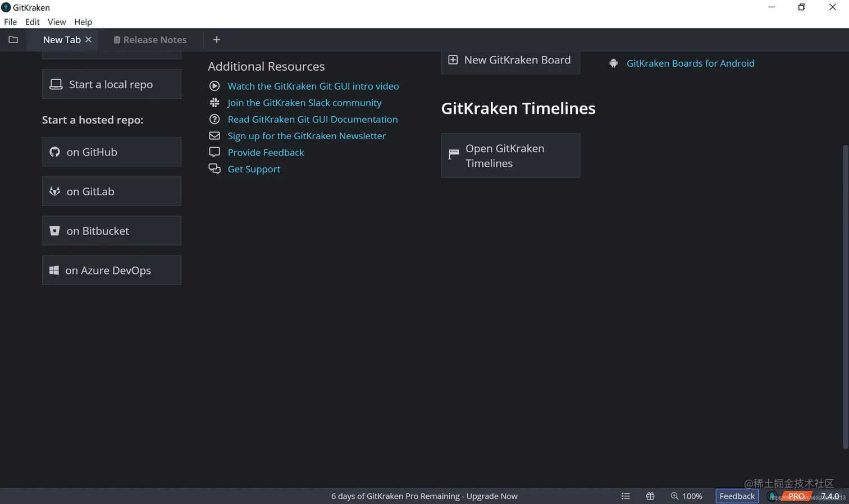Click the Feedback button in status bar

click(737, 496)
